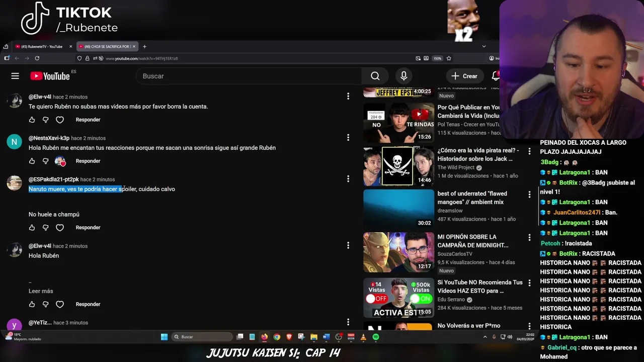644x362 pixels.
Task: Switch to the RubeneteTV - YouTube tab
Action: coord(43,46)
